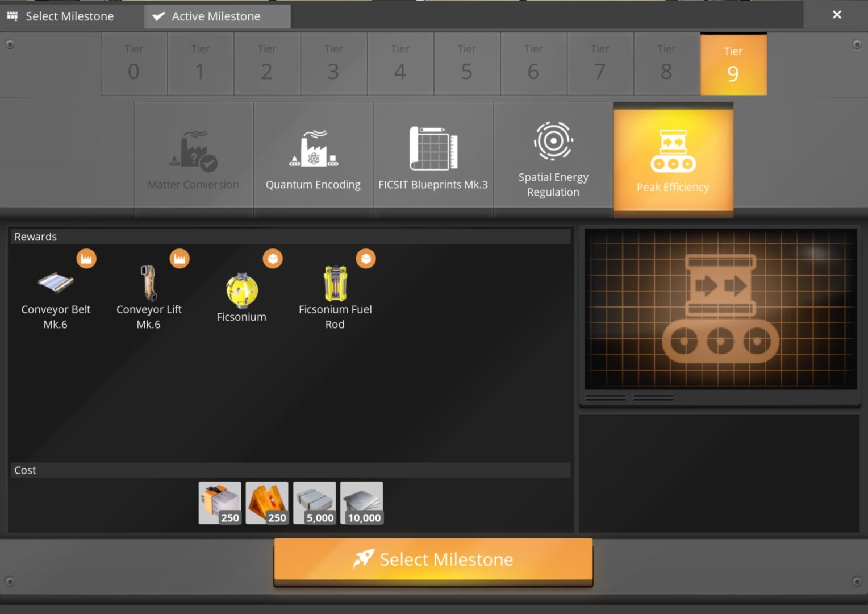
Task: Close the milestone selection window
Action: pyautogui.click(x=837, y=15)
